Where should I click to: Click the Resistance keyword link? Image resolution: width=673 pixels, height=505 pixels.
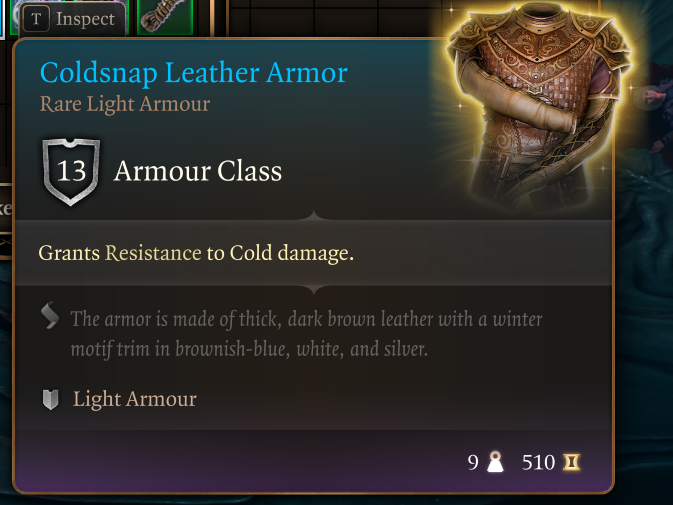153,253
